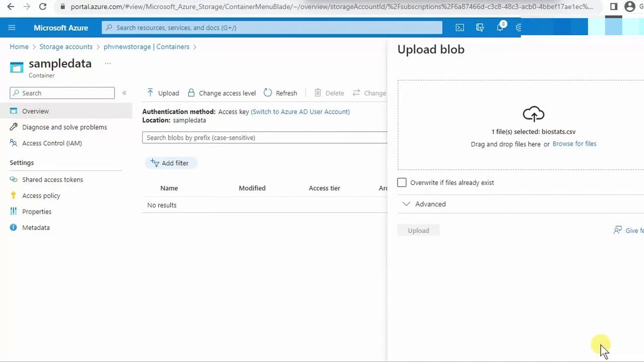Click Switch to Azure AD User Account

(300, 112)
